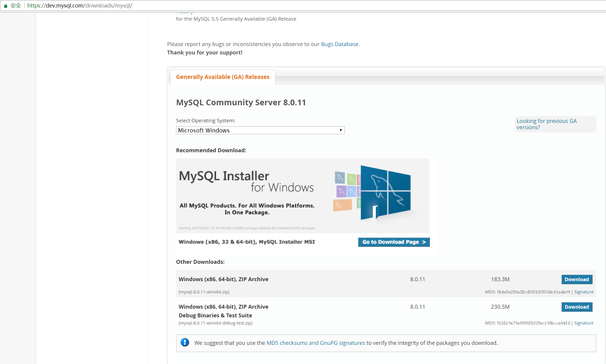This screenshot has height=364, width=606.
Task: Click the green secure padlock icon
Action: (x=5, y=6)
